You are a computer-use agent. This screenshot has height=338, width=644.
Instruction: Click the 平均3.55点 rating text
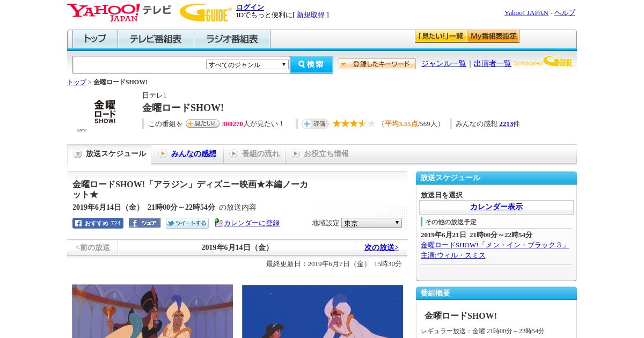[401, 124]
